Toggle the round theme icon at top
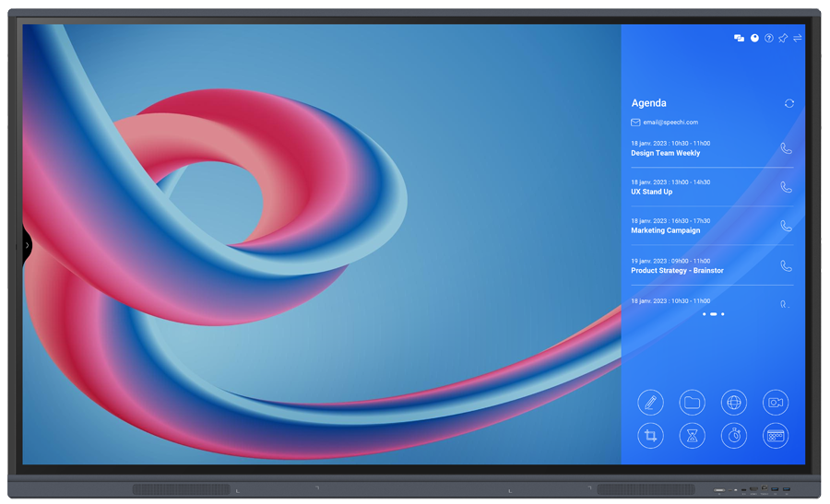The image size is (830, 504). click(754, 39)
